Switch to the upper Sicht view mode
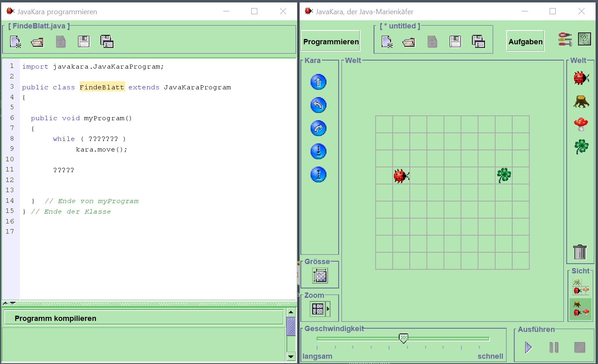598x364 pixels. pyautogui.click(x=581, y=287)
